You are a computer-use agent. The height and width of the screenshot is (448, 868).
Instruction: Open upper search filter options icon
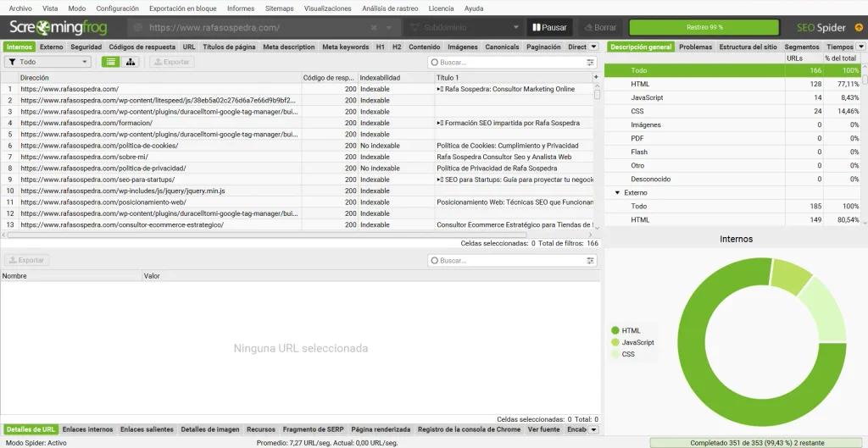[x=591, y=63]
